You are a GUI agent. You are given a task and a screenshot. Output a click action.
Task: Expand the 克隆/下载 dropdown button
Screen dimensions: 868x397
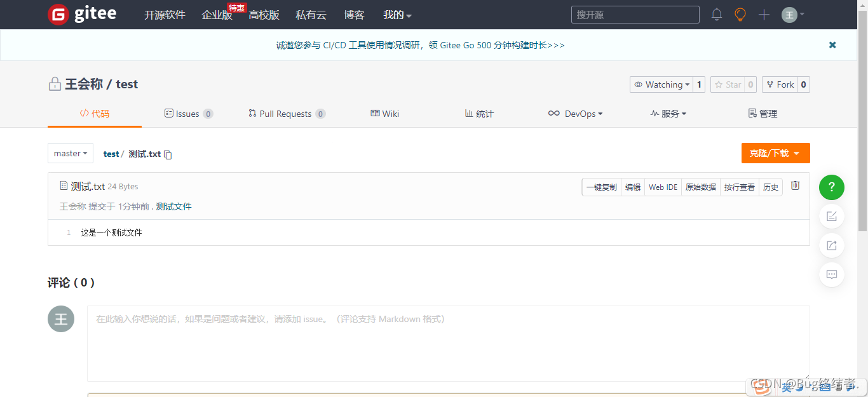(x=775, y=153)
